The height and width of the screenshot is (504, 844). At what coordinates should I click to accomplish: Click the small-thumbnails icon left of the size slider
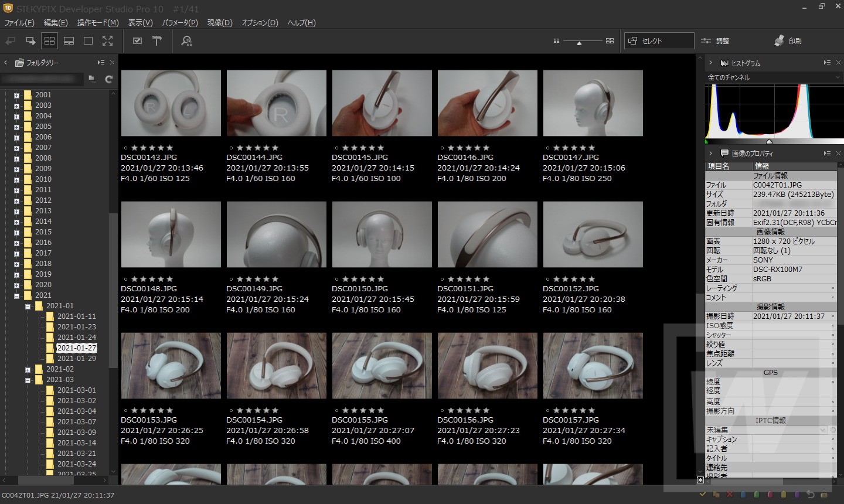tap(556, 41)
